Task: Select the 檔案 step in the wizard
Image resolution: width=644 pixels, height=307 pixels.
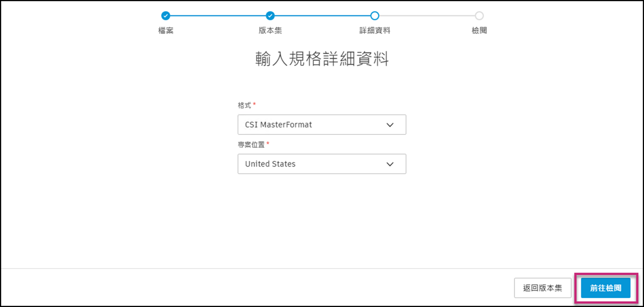Action: point(166,31)
